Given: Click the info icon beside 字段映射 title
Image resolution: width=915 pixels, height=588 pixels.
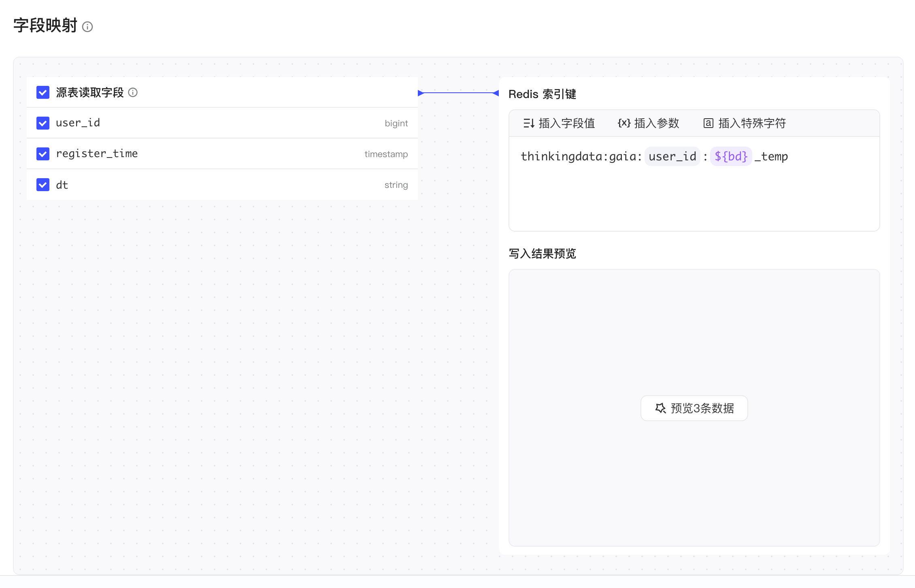Looking at the screenshot, I should [x=87, y=27].
